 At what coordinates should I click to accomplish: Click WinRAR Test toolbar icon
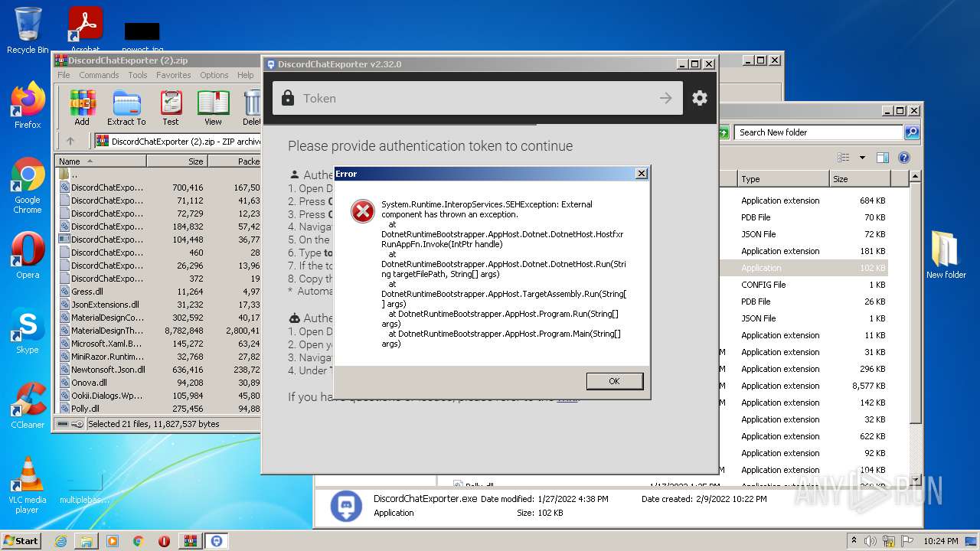coord(171,108)
